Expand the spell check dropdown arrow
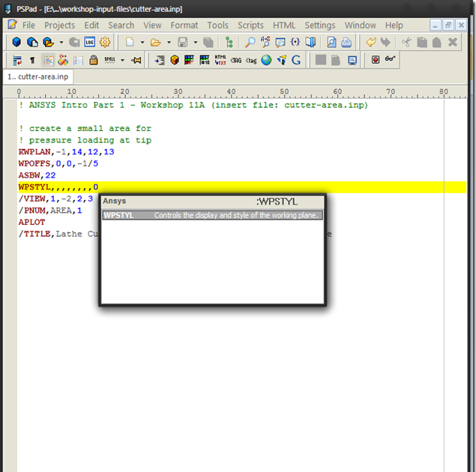This screenshot has width=476, height=472. coord(122,60)
